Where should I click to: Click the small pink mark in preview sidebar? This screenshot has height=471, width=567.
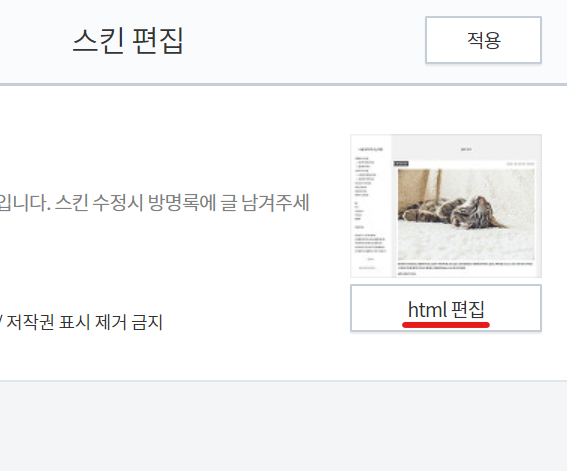coord(371,259)
